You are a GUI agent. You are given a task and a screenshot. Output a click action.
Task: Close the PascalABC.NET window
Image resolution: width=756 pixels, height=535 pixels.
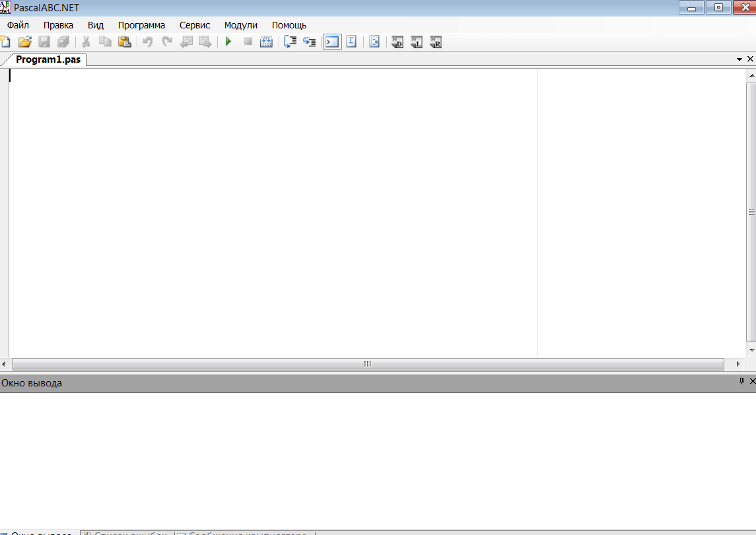[745, 7]
